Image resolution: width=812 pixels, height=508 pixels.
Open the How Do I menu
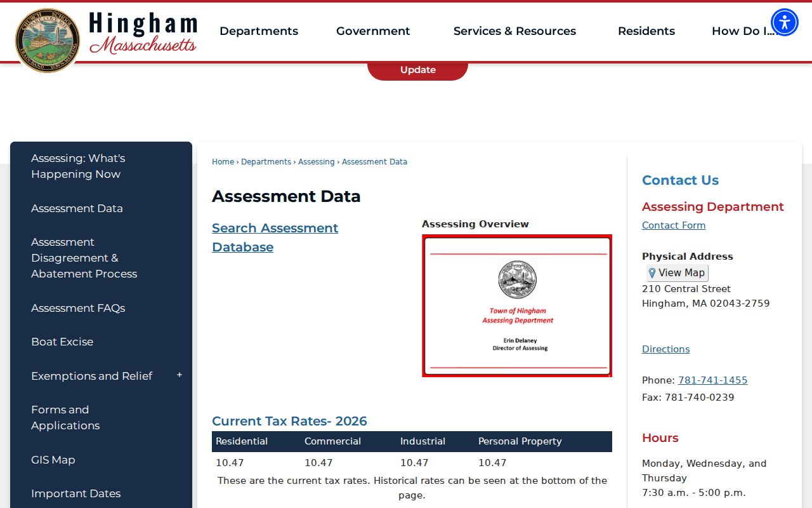(743, 31)
